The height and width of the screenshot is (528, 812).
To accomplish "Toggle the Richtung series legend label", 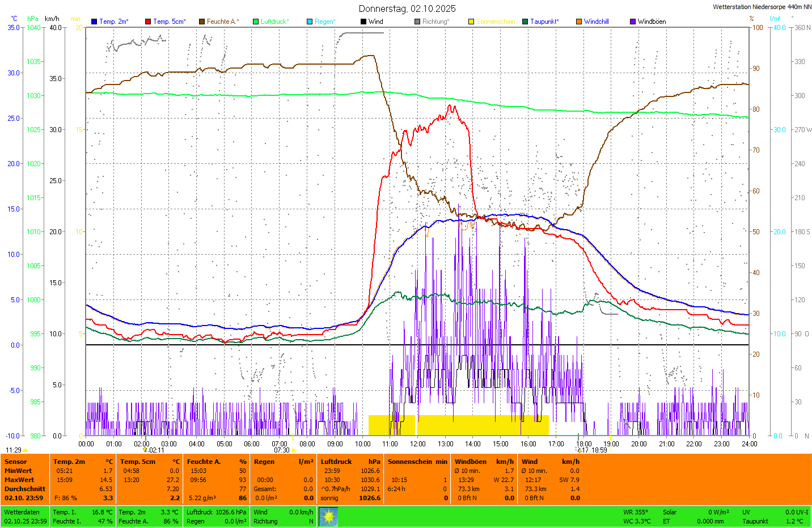I will [x=435, y=22].
